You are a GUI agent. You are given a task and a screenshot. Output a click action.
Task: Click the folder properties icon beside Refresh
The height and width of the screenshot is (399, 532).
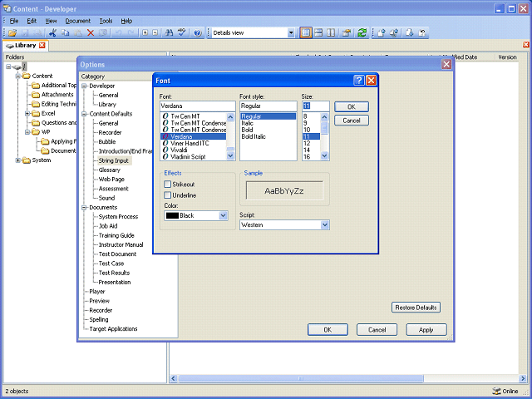pos(347,32)
